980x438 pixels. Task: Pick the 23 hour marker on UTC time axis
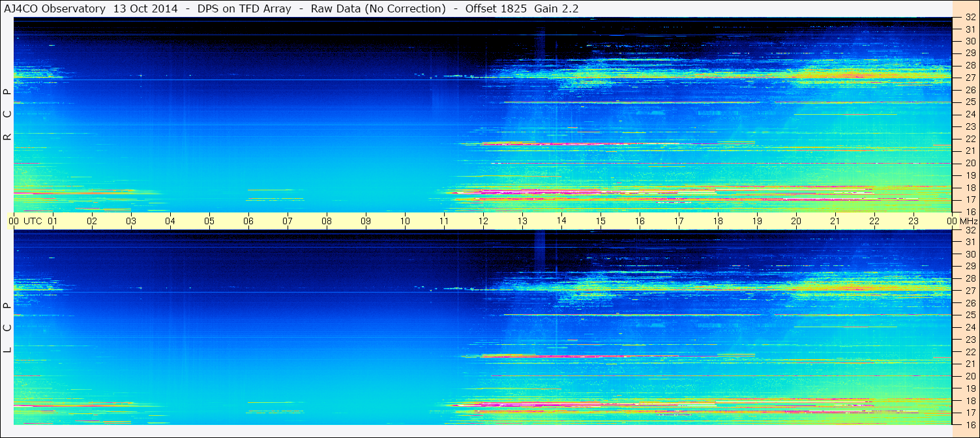(913, 222)
